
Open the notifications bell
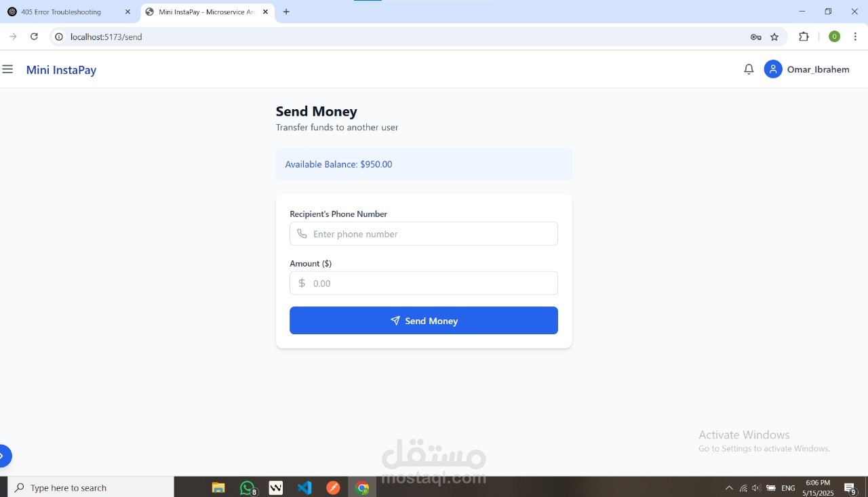(749, 69)
